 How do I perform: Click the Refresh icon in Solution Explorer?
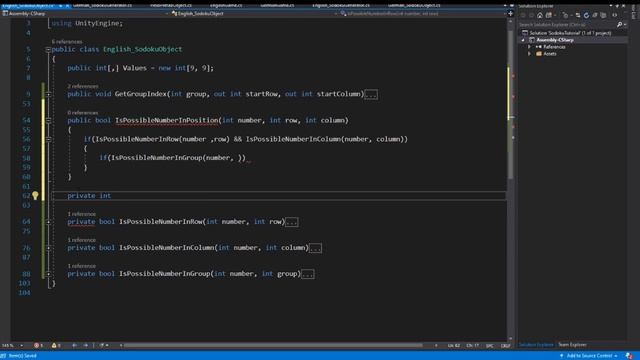586,15
